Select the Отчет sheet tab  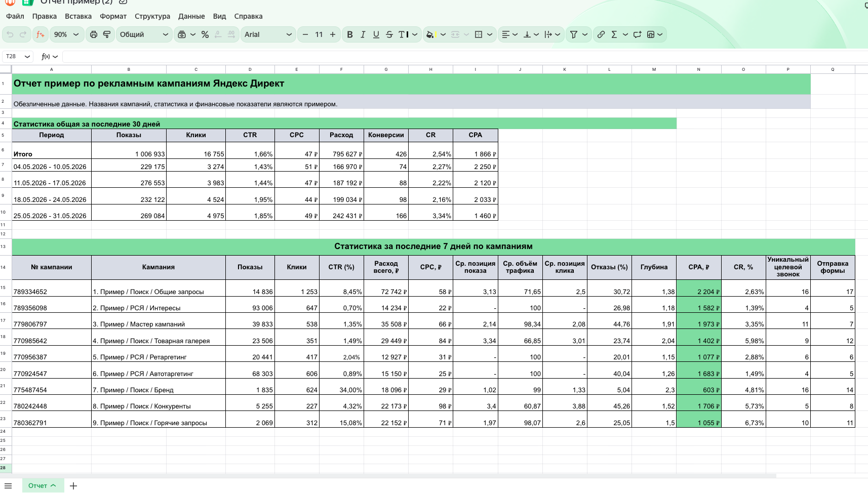(43, 486)
